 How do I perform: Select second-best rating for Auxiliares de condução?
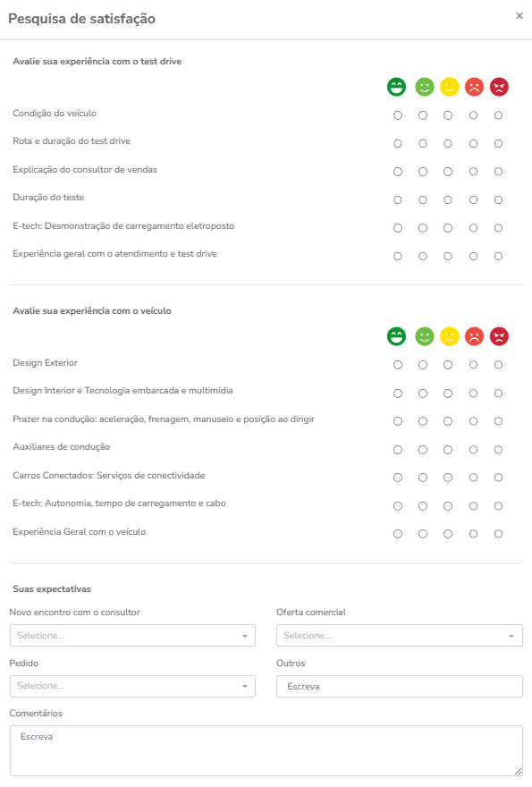pyautogui.click(x=423, y=450)
